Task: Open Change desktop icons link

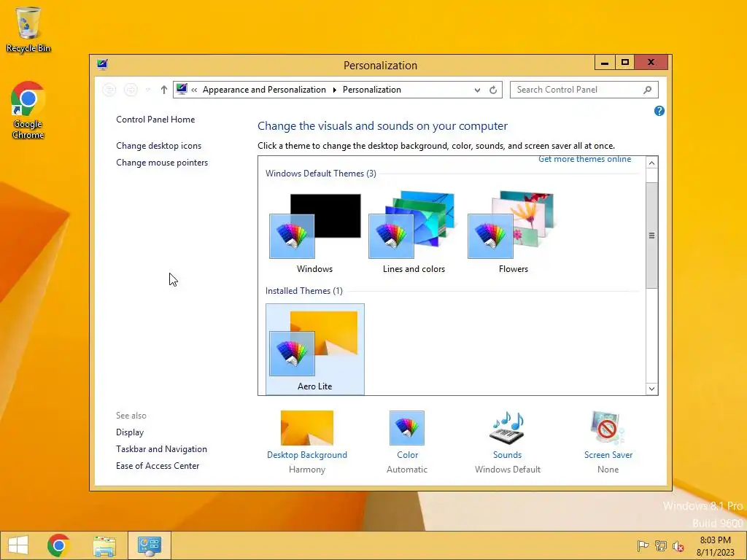Action: [158, 146]
